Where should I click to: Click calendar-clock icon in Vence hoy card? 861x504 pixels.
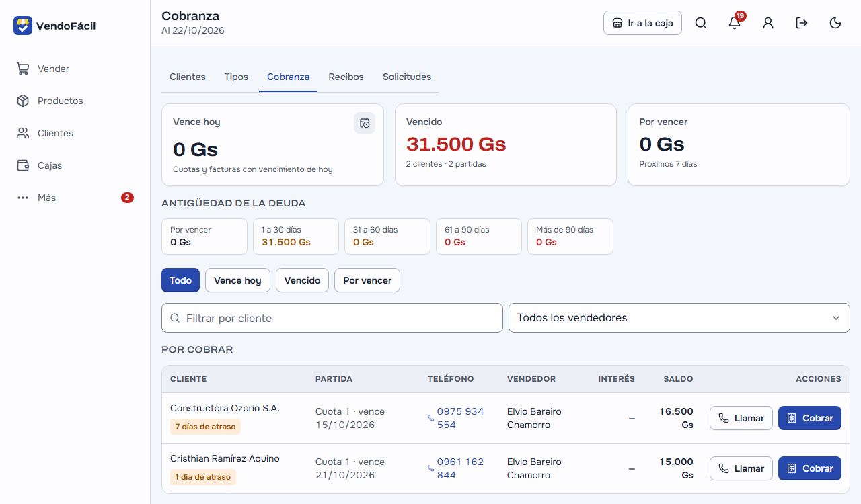pos(365,123)
